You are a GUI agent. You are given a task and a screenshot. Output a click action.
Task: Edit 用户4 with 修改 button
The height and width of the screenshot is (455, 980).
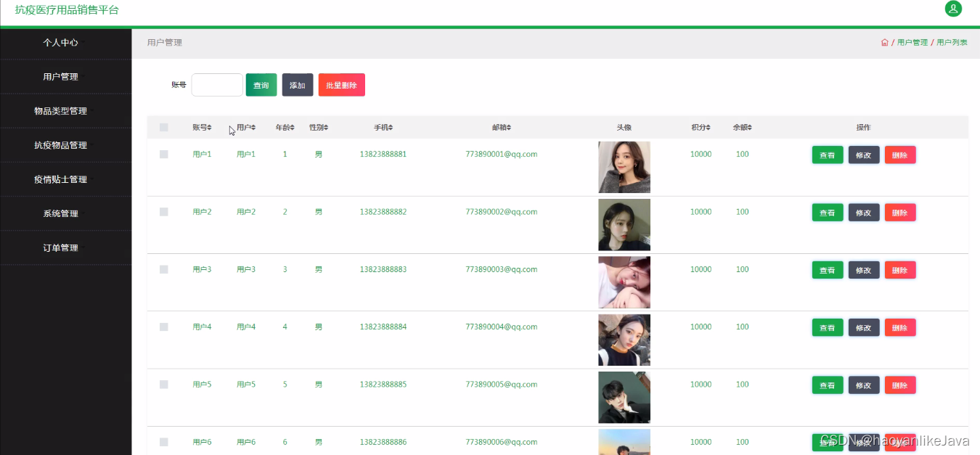(864, 327)
